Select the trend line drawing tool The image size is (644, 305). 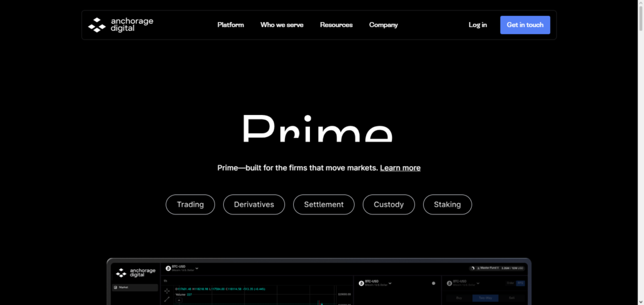(x=167, y=299)
